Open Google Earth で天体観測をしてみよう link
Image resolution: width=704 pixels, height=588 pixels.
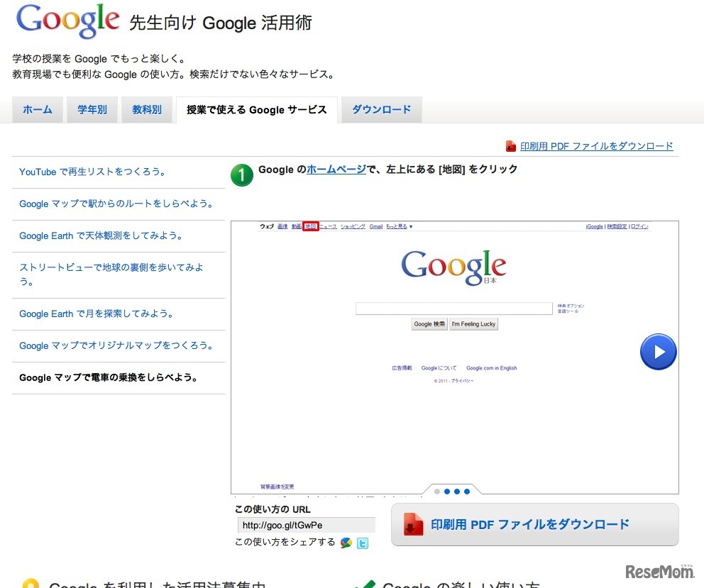101,235
